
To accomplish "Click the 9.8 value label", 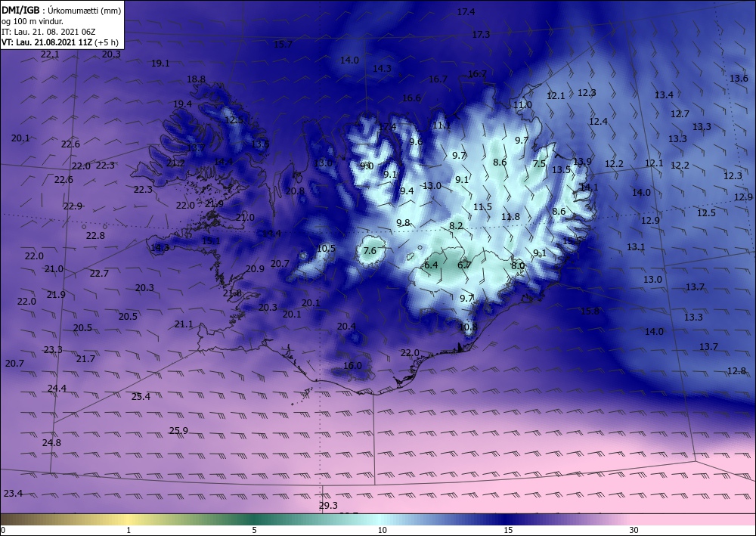I will click(403, 222).
